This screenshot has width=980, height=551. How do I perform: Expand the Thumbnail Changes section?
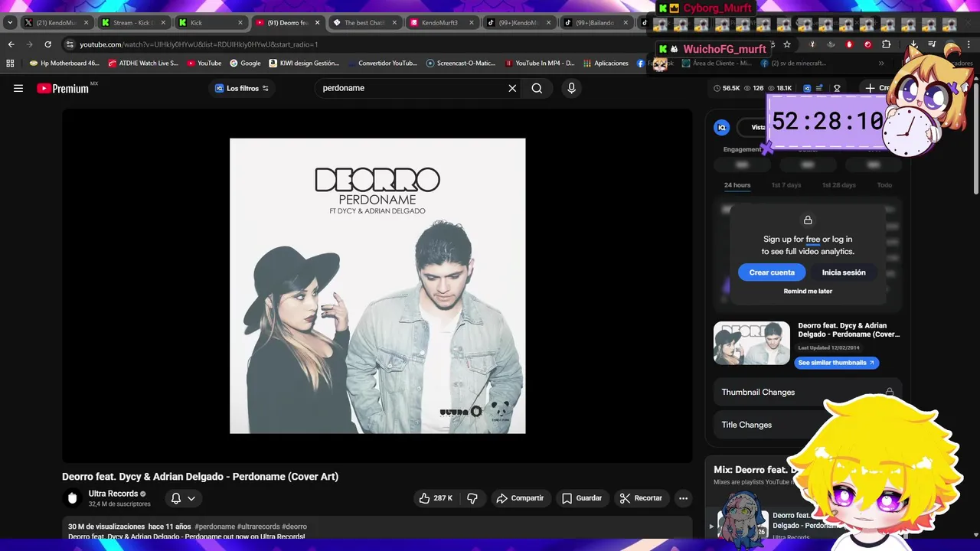click(x=808, y=392)
